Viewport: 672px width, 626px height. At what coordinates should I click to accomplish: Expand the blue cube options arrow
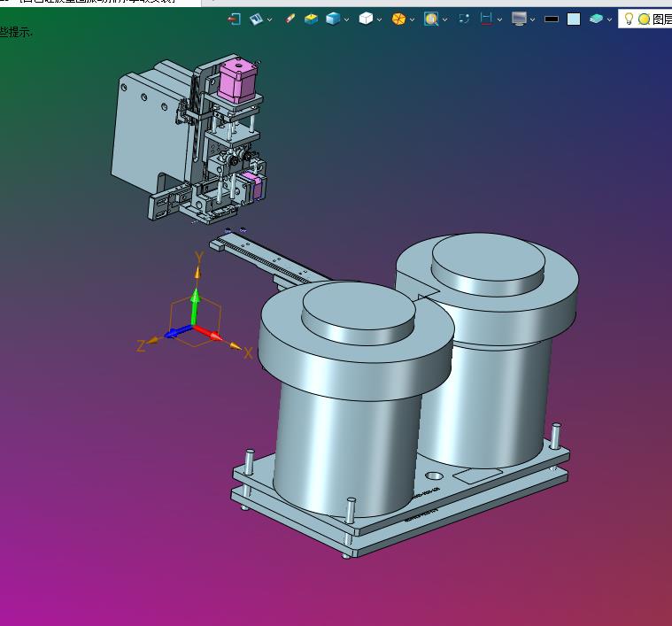(346, 19)
